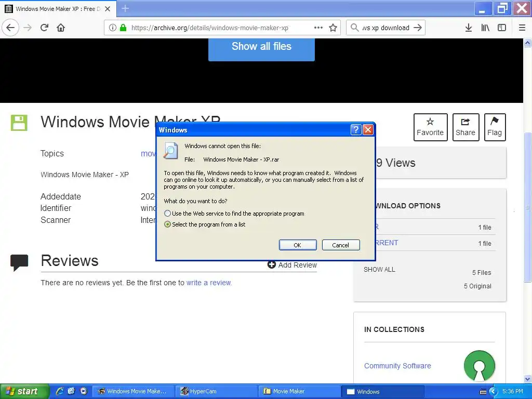This screenshot has width=532, height=399.
Task: Click the file search icon in dialog
Action: coord(170,151)
